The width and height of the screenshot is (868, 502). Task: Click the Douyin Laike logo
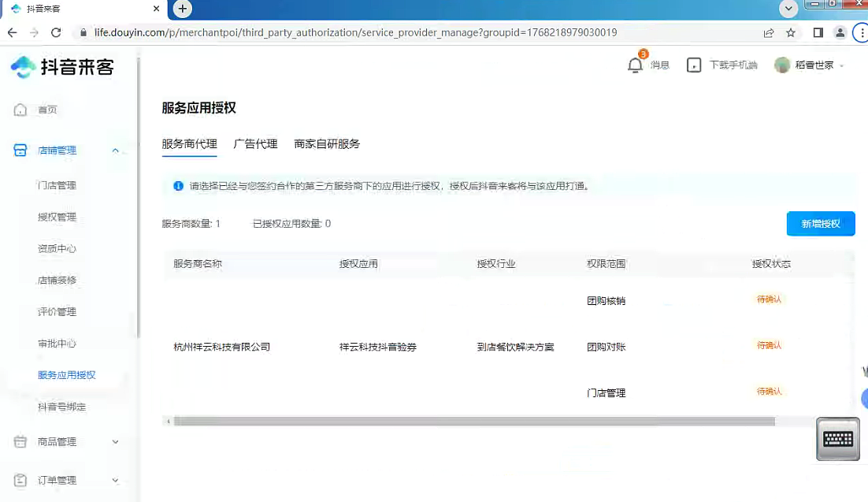click(63, 67)
